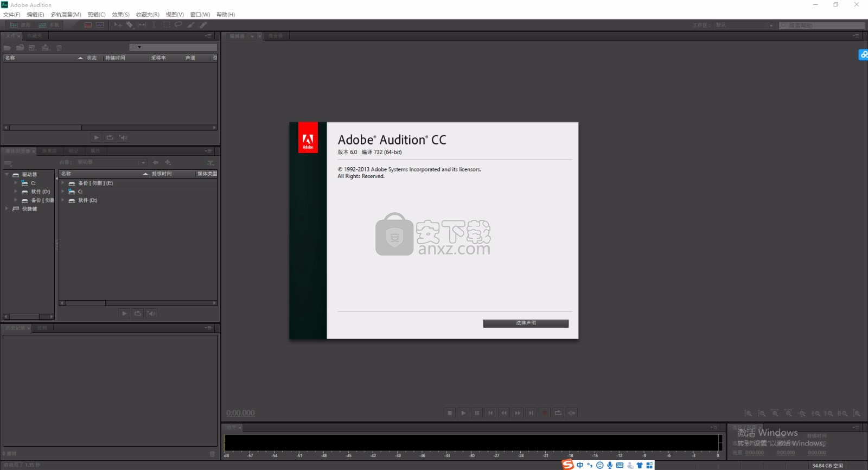Click trash icon in Files panel
868x470 pixels.
(x=59, y=48)
